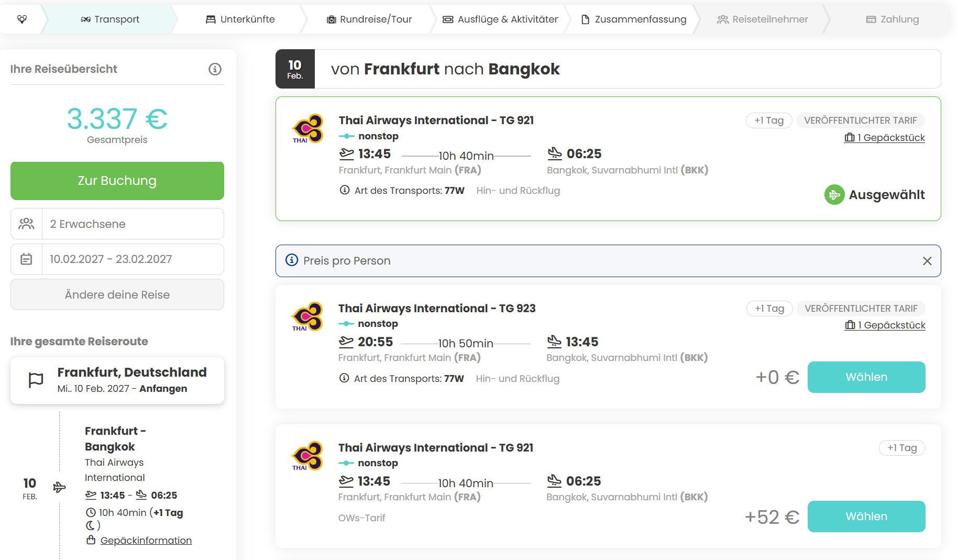This screenshot has height=560, width=958.
Task: Click the date range 10.02.2027 - 23.02.2027
Action: (x=111, y=259)
